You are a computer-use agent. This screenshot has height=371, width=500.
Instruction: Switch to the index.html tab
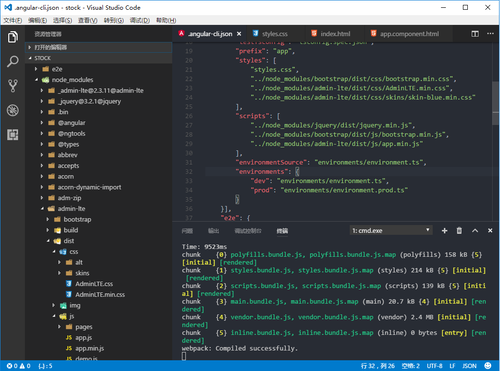[335, 34]
